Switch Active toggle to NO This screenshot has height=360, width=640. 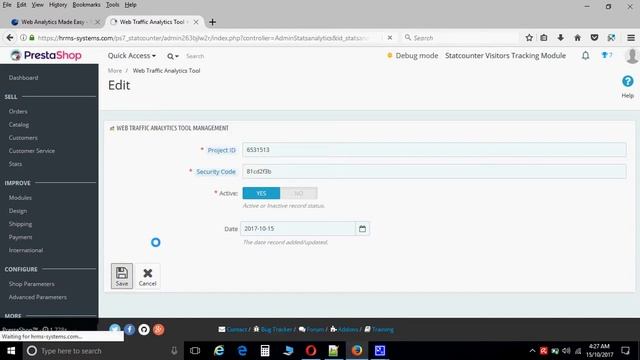(298, 193)
